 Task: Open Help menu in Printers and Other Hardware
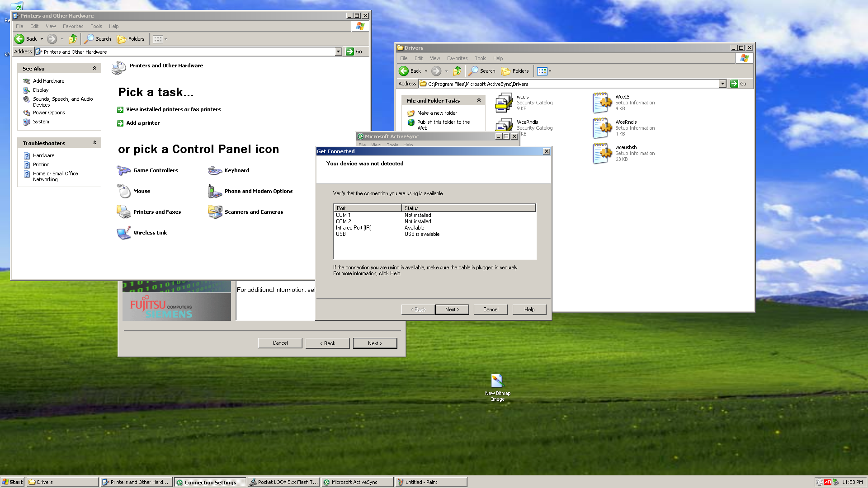click(113, 26)
